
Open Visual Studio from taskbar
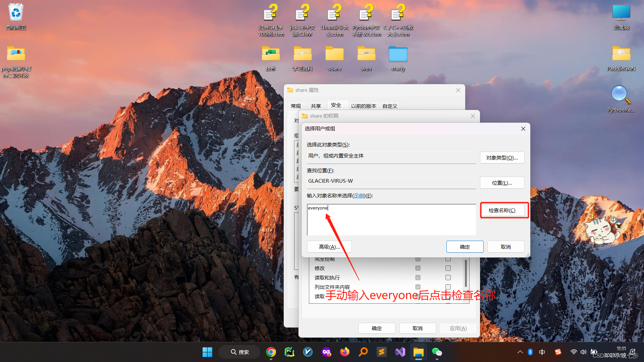(400, 352)
